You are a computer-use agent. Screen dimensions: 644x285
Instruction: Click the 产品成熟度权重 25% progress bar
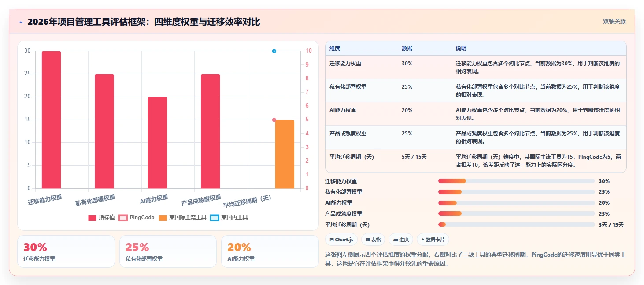(x=516, y=214)
